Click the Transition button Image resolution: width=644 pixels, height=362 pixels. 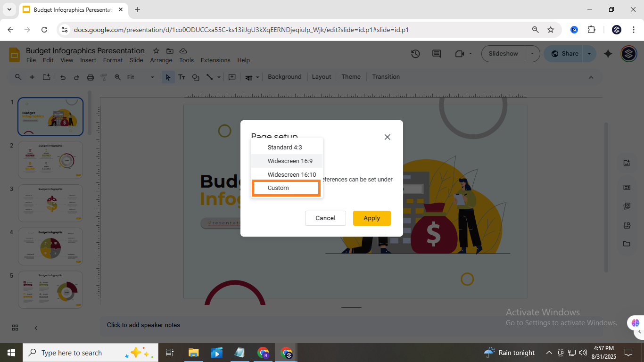coord(386,77)
